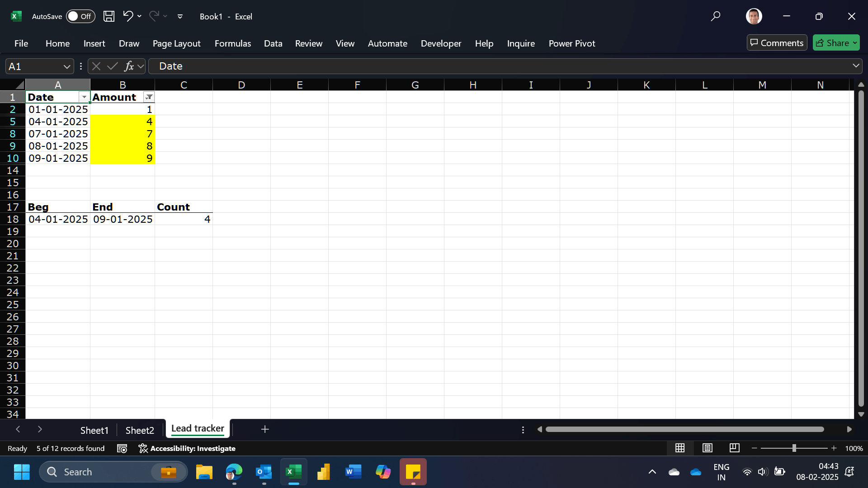This screenshot has height=488, width=868.
Task: Expand the Name Box dropdown arrow
Action: (x=67, y=66)
